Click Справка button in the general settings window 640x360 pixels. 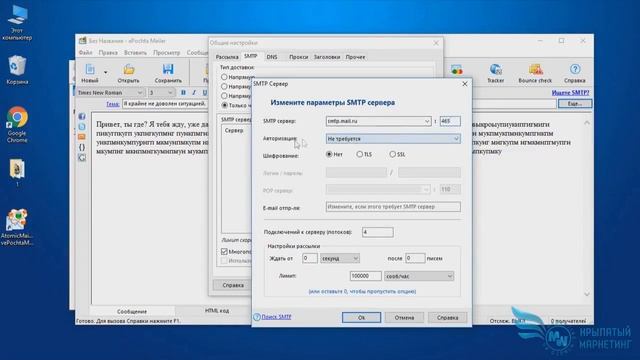click(x=233, y=285)
